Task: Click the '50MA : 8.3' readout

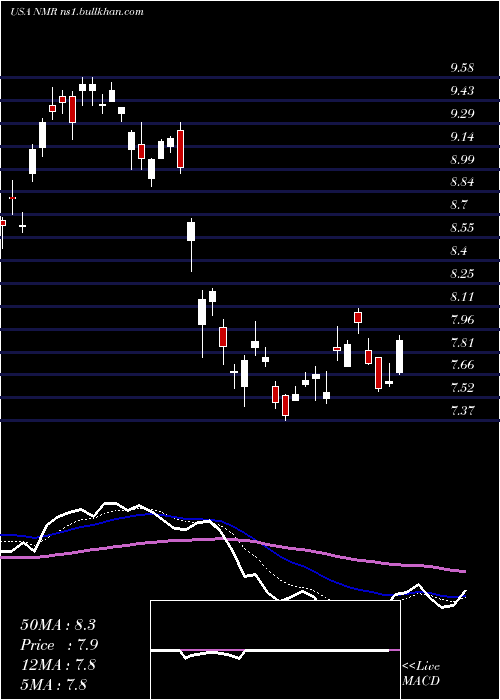Action: (x=58, y=625)
